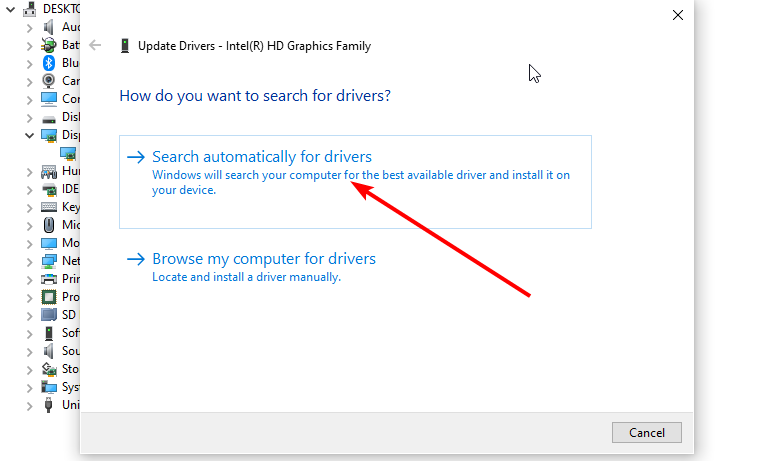775x461 pixels.
Task: Click the processor chip icon beside 'Pro'
Action: coord(48,297)
